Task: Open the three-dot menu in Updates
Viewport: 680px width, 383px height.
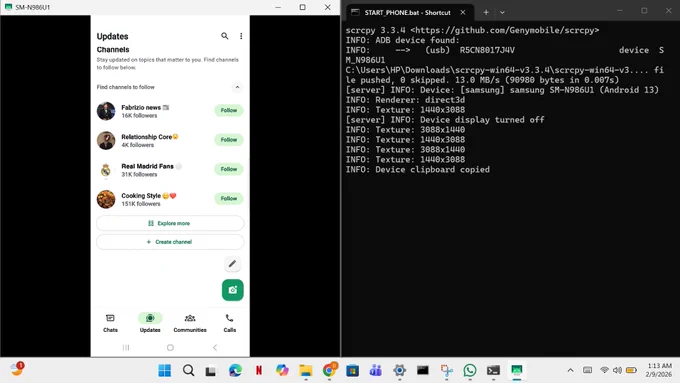Action: coord(241,36)
